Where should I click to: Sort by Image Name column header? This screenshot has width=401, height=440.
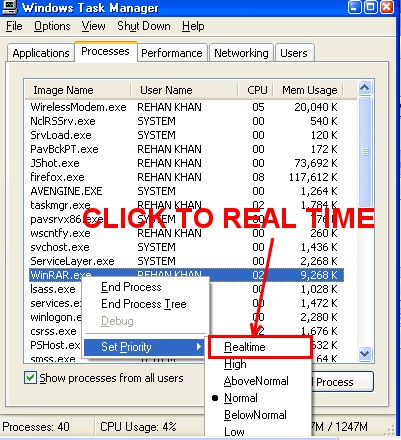77,90
